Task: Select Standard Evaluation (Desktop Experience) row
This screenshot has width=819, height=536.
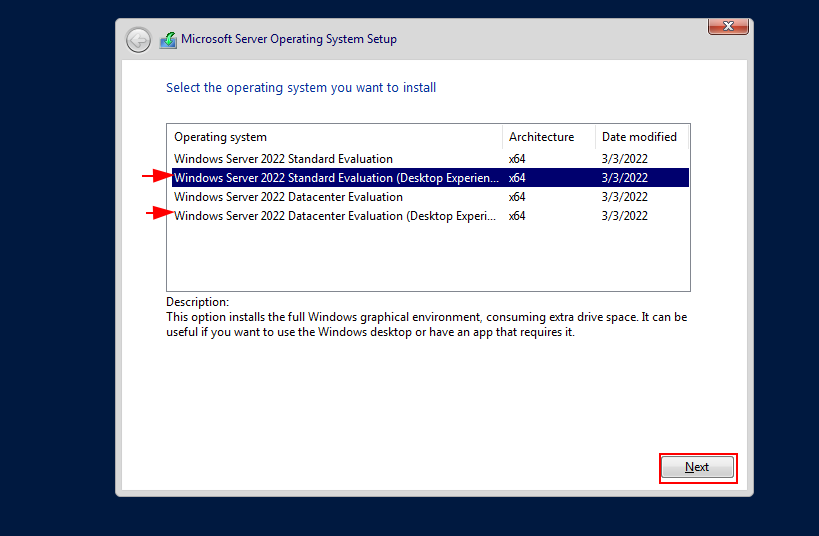Action: [x=430, y=178]
